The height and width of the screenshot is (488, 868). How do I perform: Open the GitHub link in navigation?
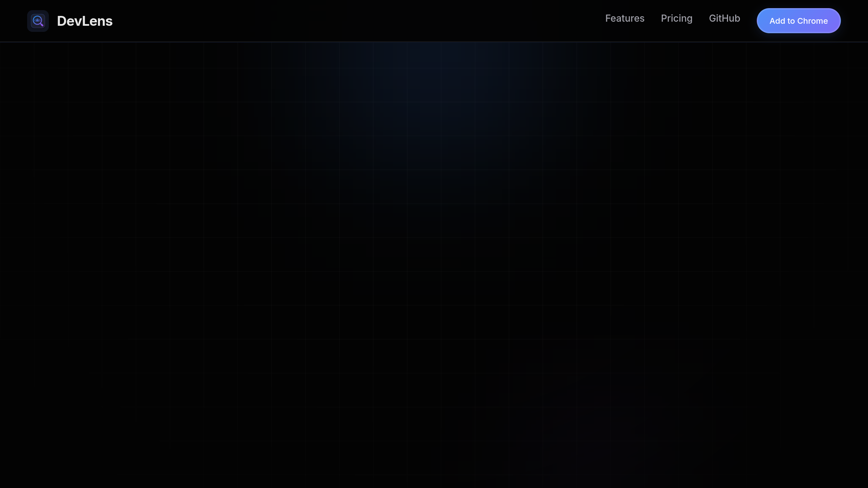[725, 18]
